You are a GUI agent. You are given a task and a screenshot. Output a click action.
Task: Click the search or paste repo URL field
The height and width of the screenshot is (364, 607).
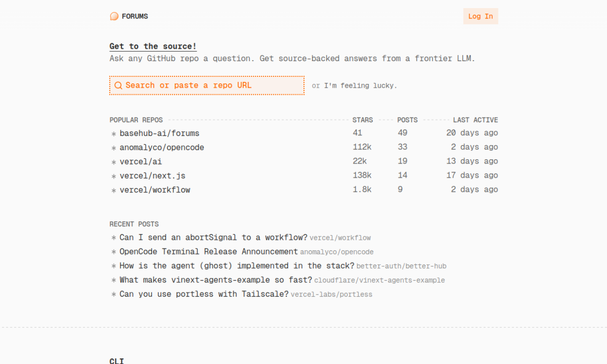[207, 85]
